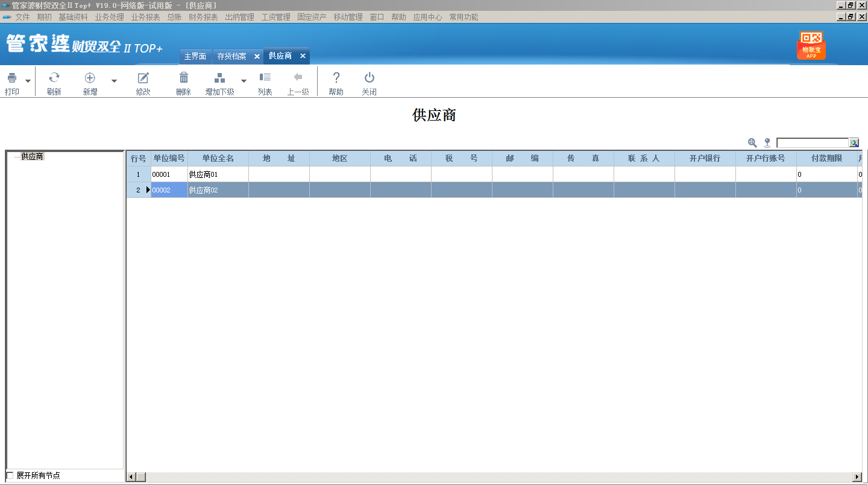Viewport: 868px width, 485px height.
Task: Open the Print dropdown arrow
Action: (x=28, y=80)
